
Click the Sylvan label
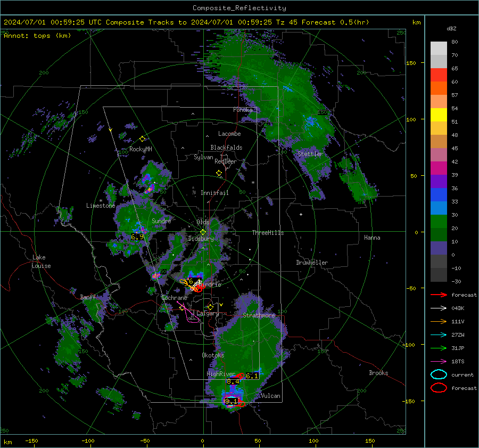click(x=203, y=158)
